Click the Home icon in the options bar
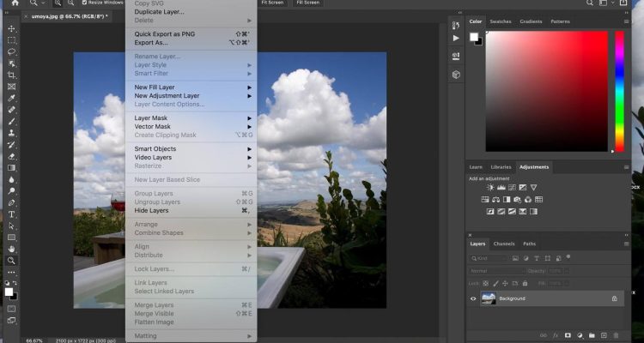Screen dimensions: 644x343 click(x=15, y=3)
